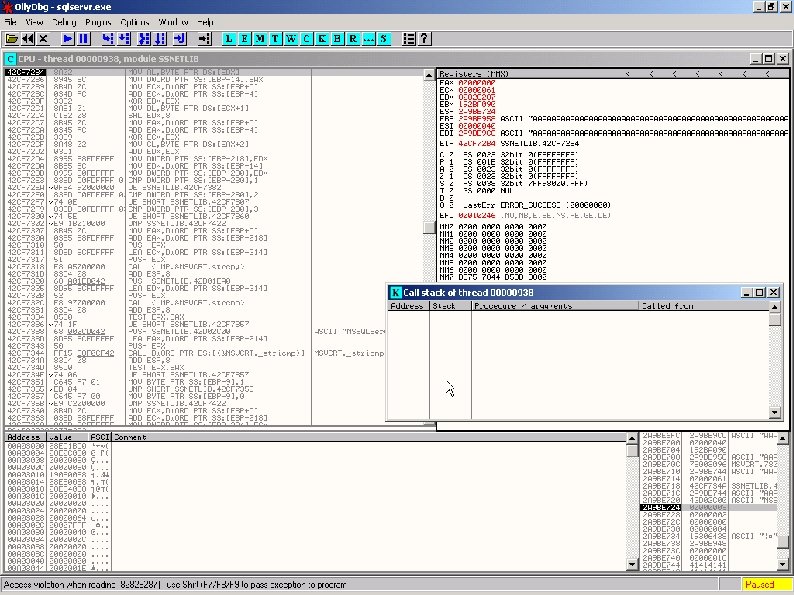Pause execution using the pause icon
Image resolution: width=794 pixels, height=595 pixels.
pos(84,38)
